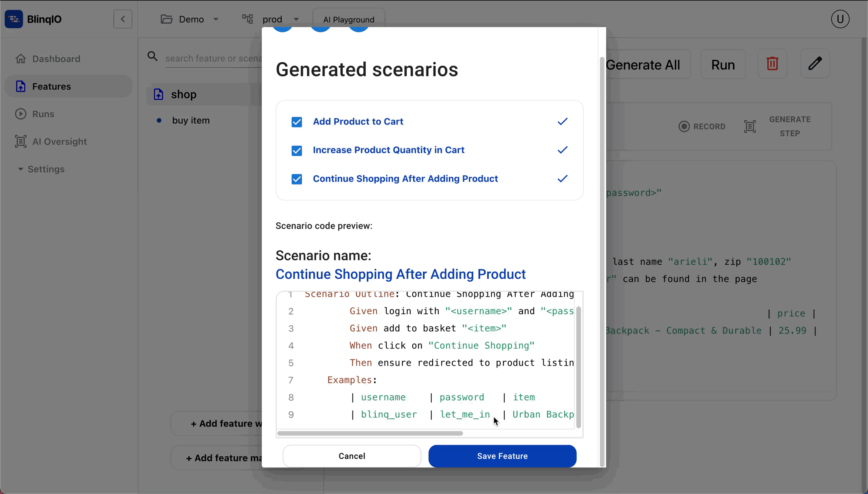868x494 pixels.
Task: Click the search magnifier icon
Action: tap(152, 56)
